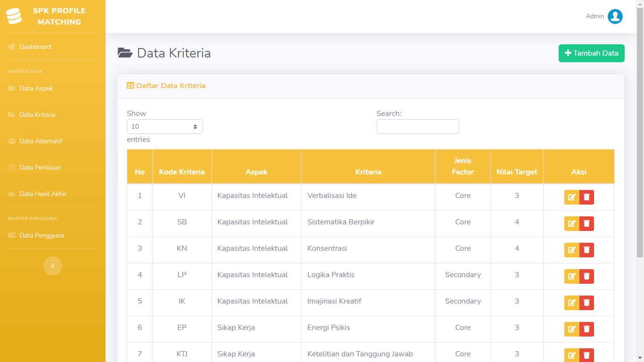
Task: Open Data Kriteria from the sidebar
Action: click(53, 115)
